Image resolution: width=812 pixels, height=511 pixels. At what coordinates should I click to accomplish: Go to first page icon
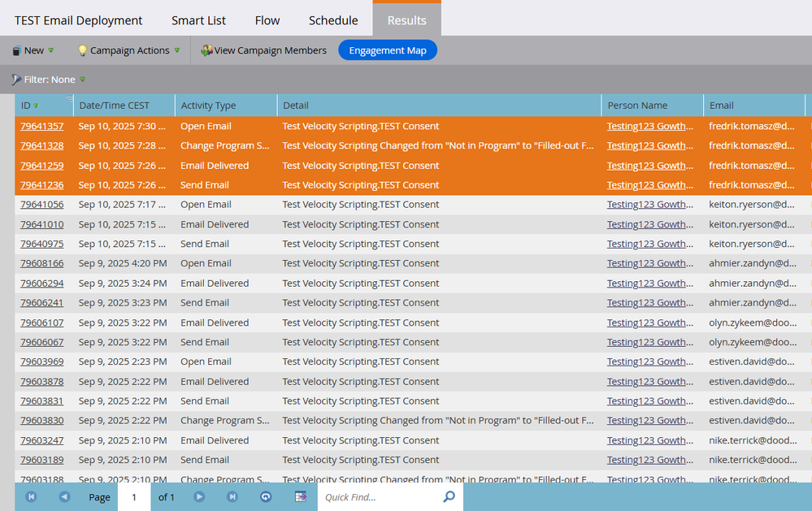click(x=31, y=497)
